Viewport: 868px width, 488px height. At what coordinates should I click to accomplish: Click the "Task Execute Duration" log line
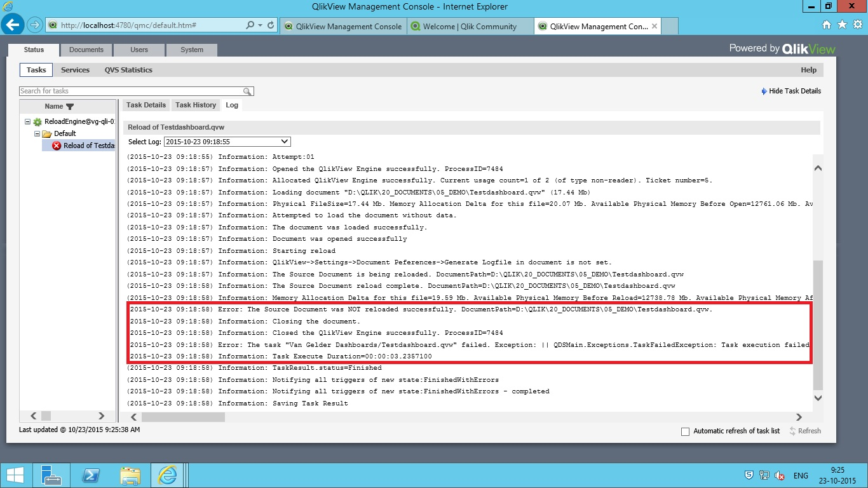tap(281, 356)
